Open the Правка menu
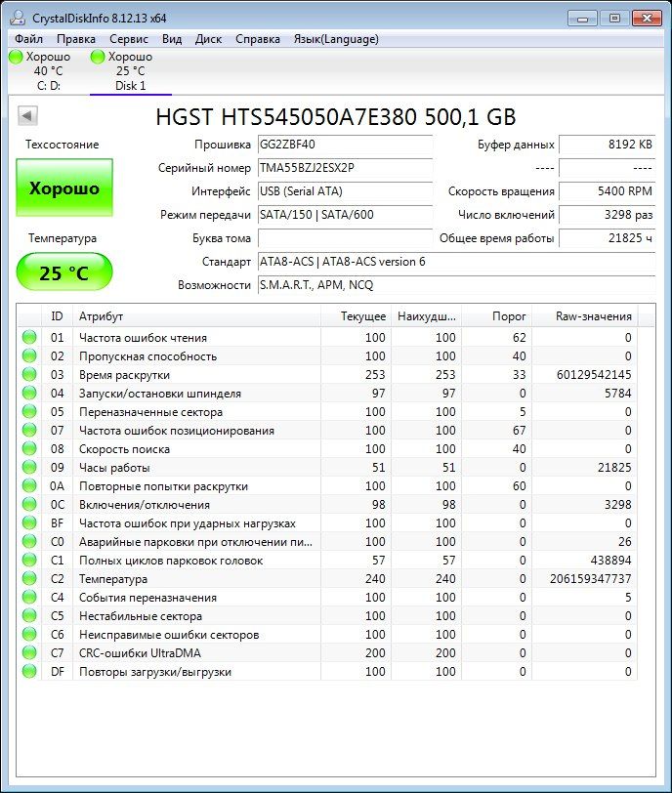Screen dimensions: 672x793 [x=76, y=39]
